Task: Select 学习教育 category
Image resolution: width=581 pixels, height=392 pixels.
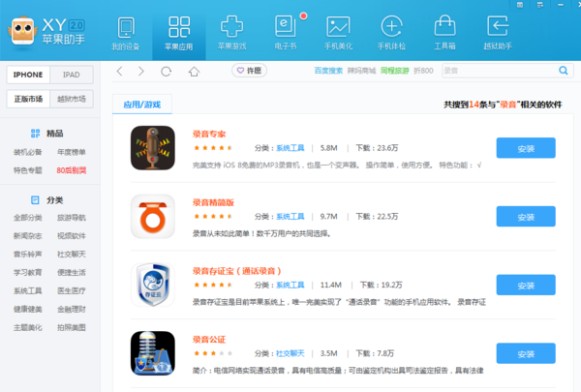Action: (28, 272)
